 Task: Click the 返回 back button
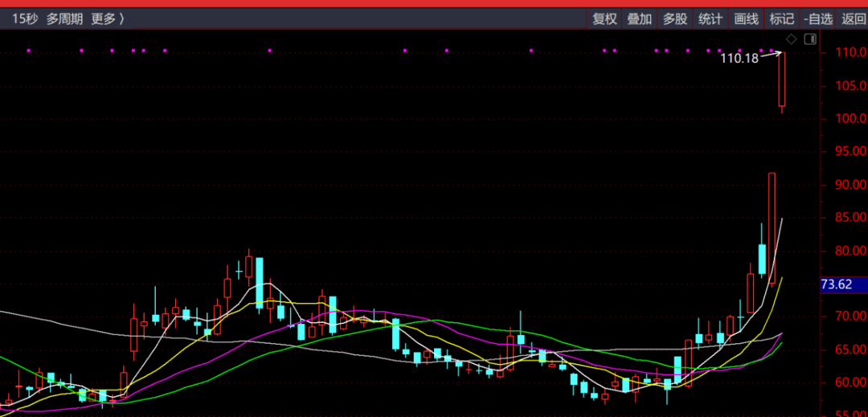tap(853, 18)
